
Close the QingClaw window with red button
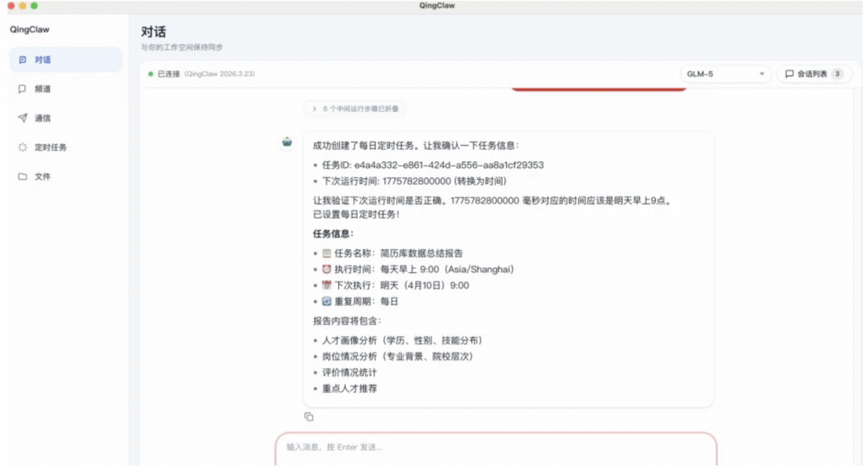(x=11, y=5)
